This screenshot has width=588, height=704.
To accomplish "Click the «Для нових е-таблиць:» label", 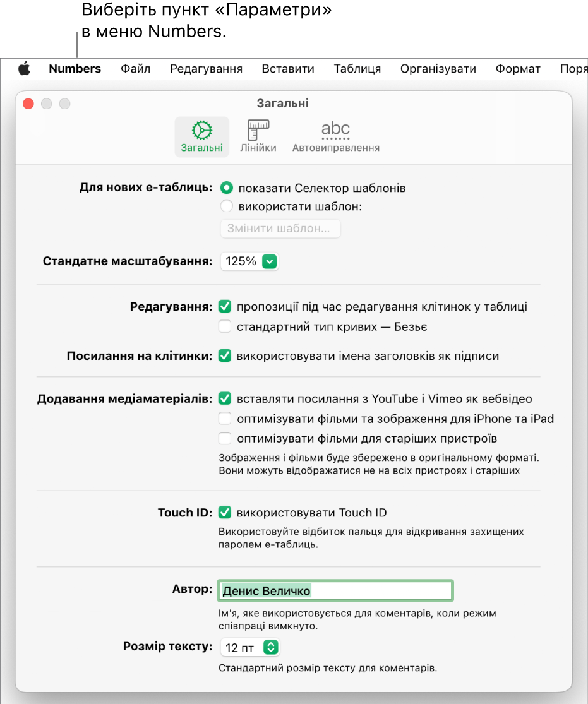I will point(146,188).
